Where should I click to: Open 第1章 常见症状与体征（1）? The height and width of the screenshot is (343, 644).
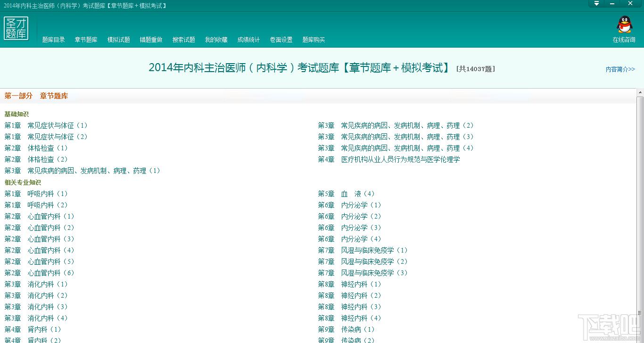coord(46,125)
